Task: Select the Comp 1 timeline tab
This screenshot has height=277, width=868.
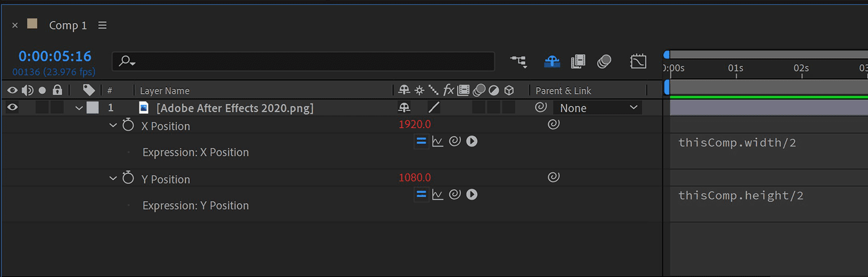Action: click(68, 26)
